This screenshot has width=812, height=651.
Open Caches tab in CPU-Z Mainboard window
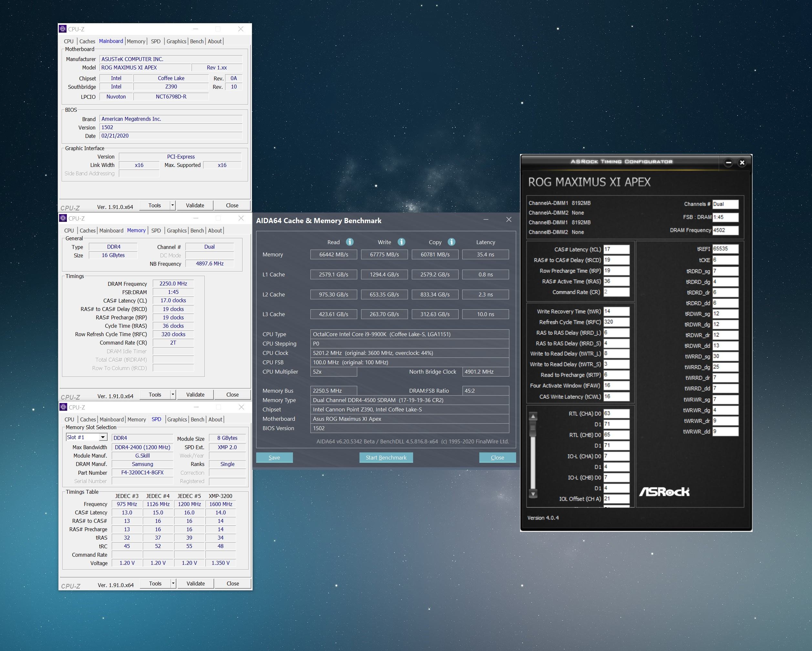[x=88, y=41]
